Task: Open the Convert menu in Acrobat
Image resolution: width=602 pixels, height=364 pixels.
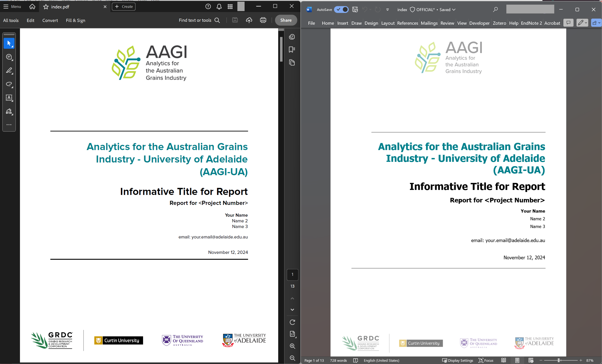Action: pyautogui.click(x=50, y=20)
